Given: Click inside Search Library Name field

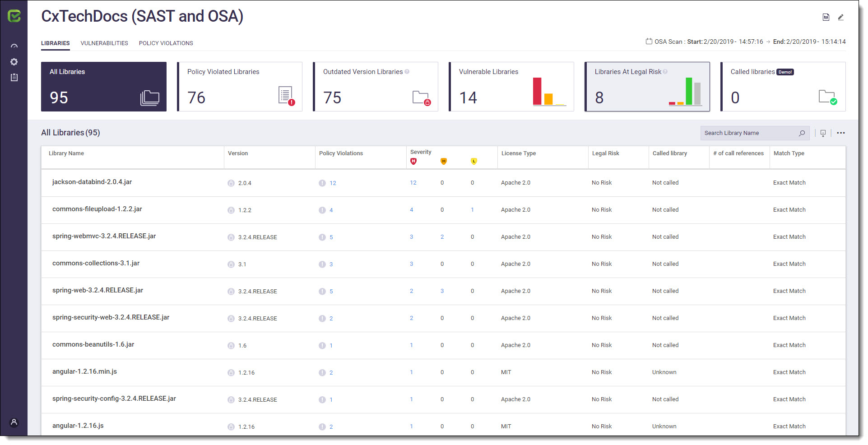Looking at the screenshot, I should 749,133.
